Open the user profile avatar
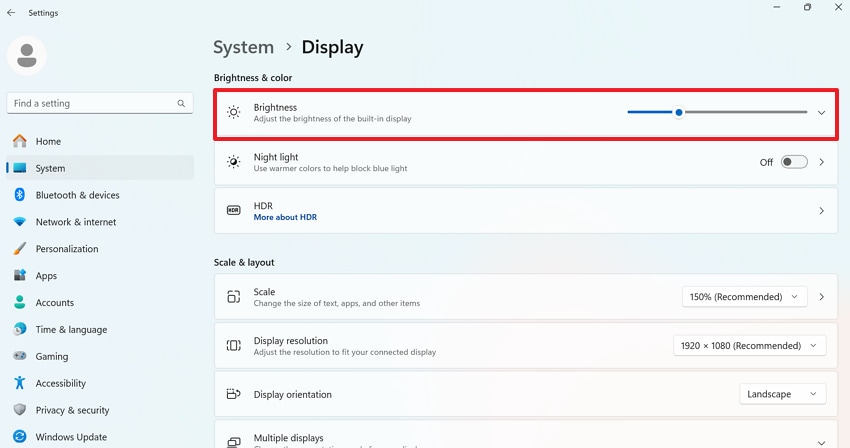 (x=27, y=55)
